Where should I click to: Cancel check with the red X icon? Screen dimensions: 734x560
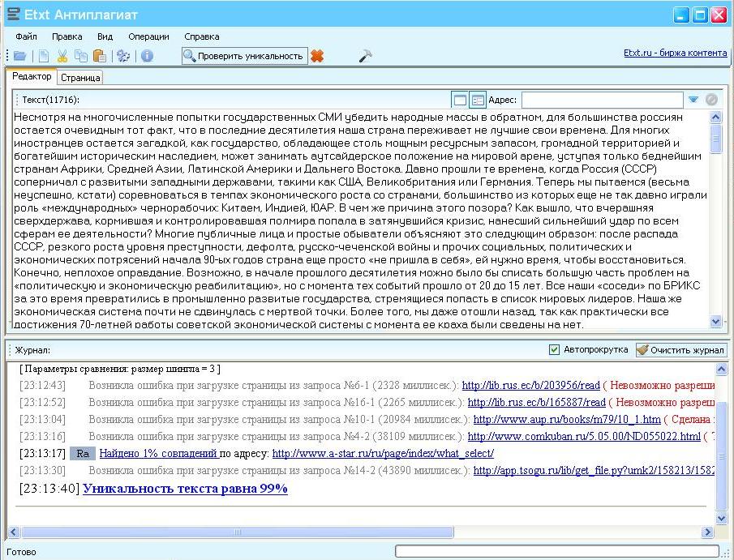point(317,56)
